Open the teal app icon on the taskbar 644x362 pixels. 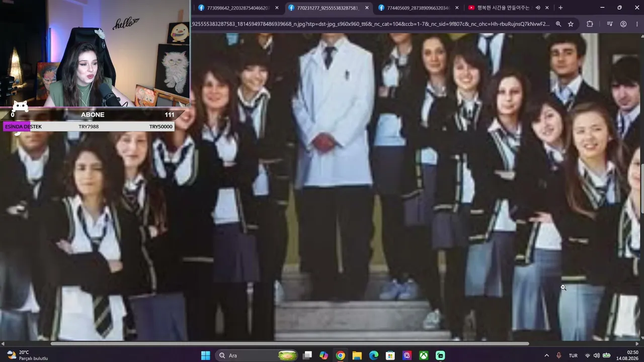(440, 355)
